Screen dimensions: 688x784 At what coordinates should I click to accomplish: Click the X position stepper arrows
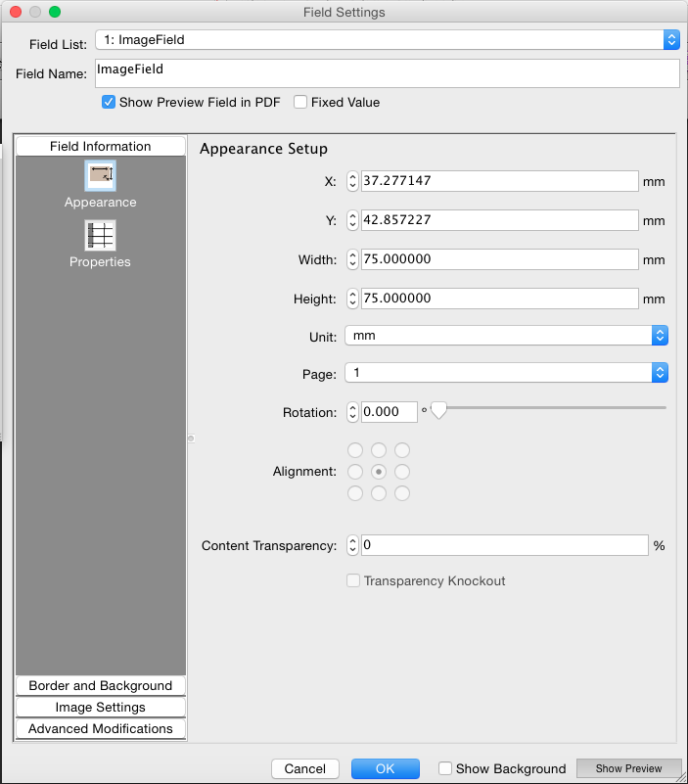(x=353, y=181)
